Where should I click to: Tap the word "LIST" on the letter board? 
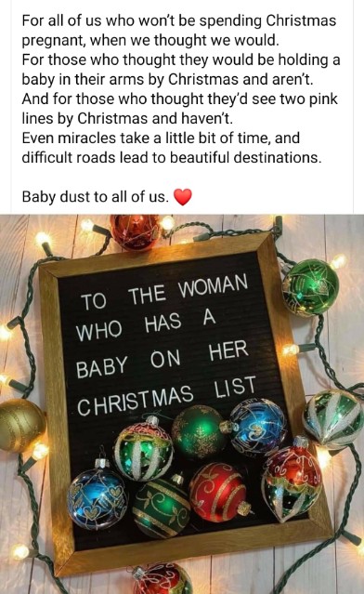235,387
